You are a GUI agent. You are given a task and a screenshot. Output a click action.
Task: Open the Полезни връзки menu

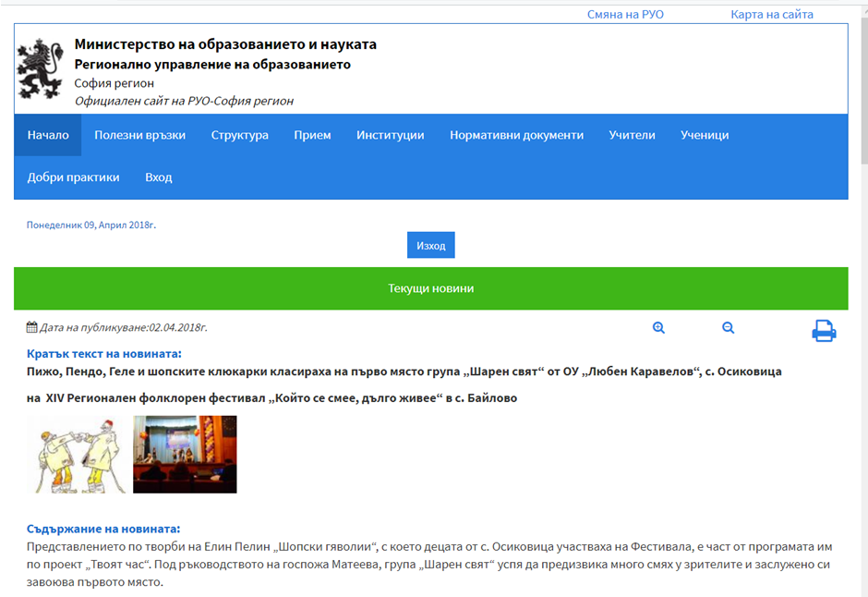(x=139, y=135)
